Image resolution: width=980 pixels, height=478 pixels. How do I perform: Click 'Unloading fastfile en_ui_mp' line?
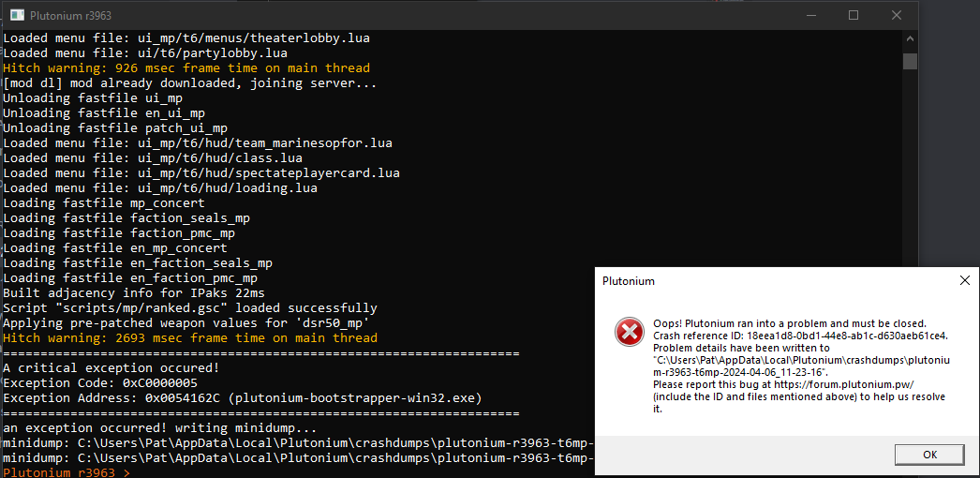point(104,113)
